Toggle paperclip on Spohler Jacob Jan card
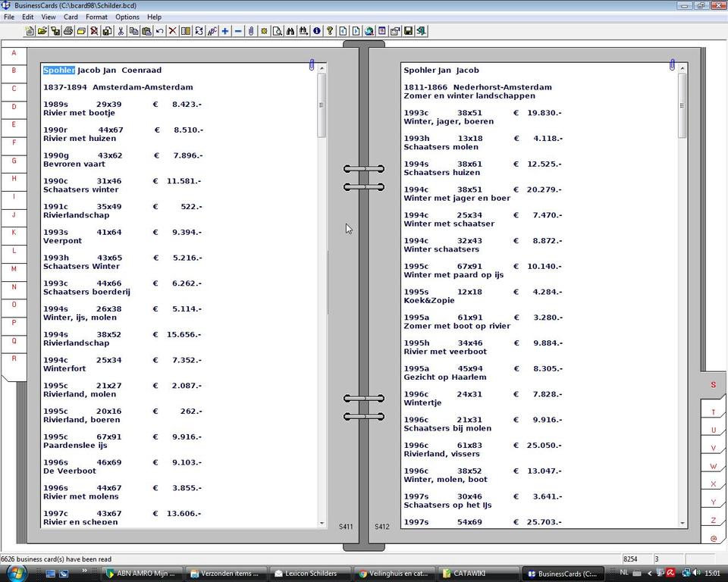 pyautogui.click(x=311, y=65)
